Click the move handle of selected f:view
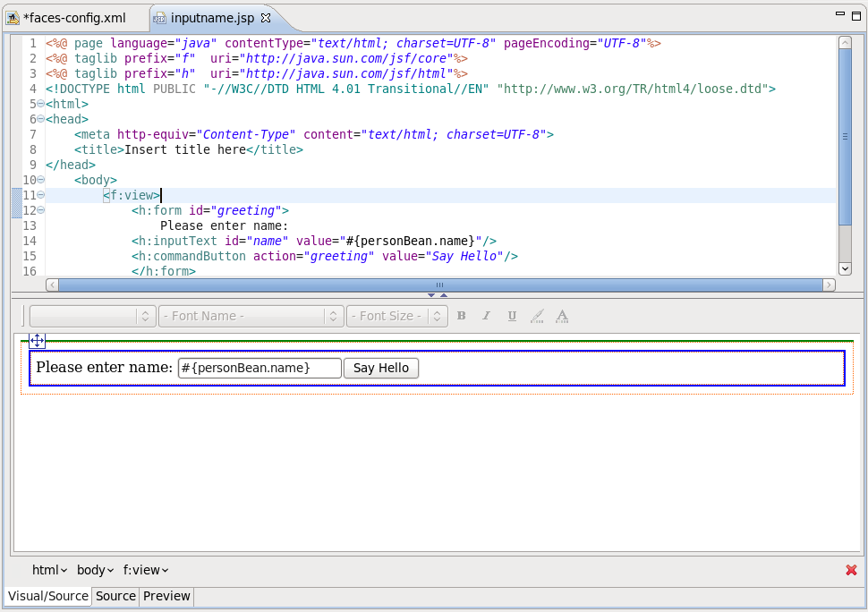Image resolution: width=868 pixels, height=612 pixels. point(37,340)
